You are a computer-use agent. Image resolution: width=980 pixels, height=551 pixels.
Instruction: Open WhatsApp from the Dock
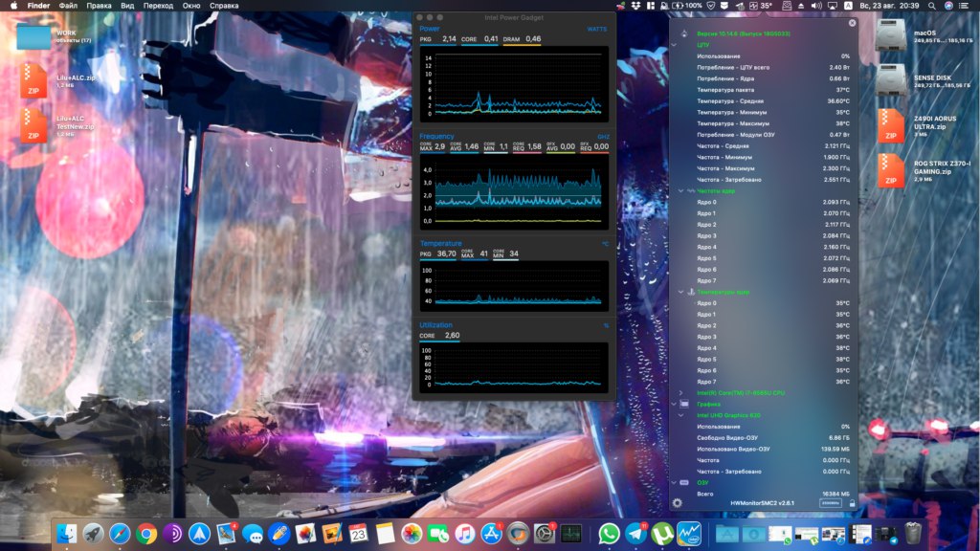(609, 534)
